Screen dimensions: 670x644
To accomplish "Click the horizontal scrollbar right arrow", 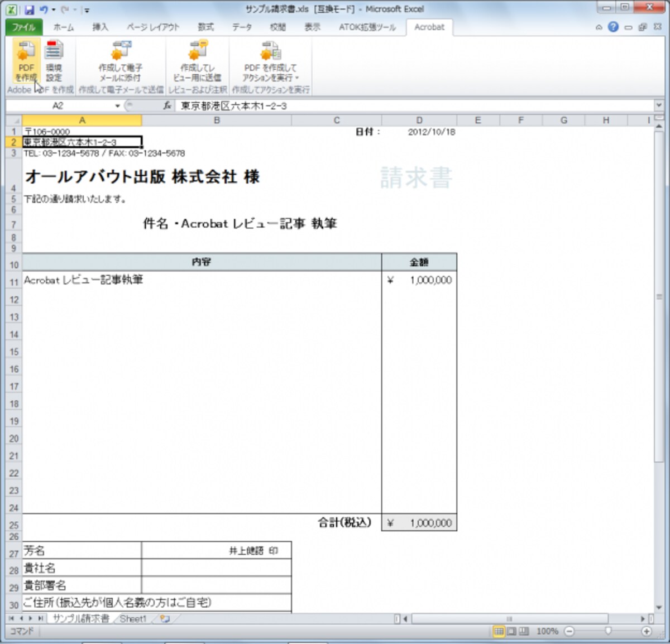I will click(644, 618).
